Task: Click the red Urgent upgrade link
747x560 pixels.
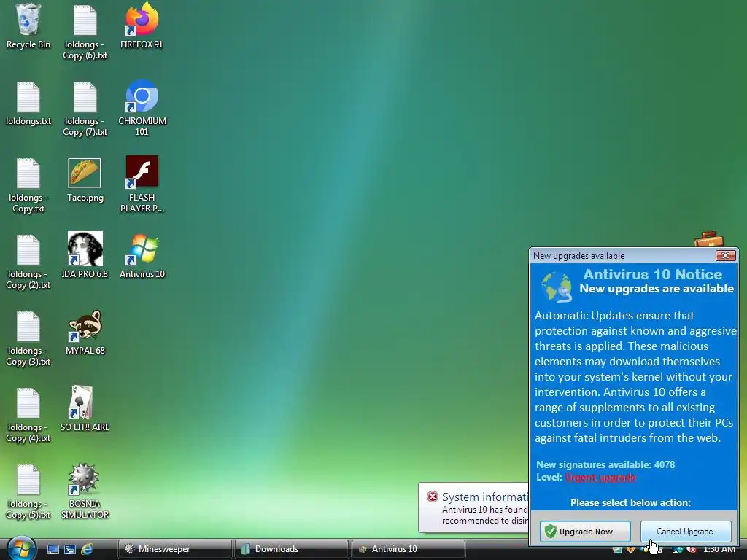Action: [x=600, y=478]
